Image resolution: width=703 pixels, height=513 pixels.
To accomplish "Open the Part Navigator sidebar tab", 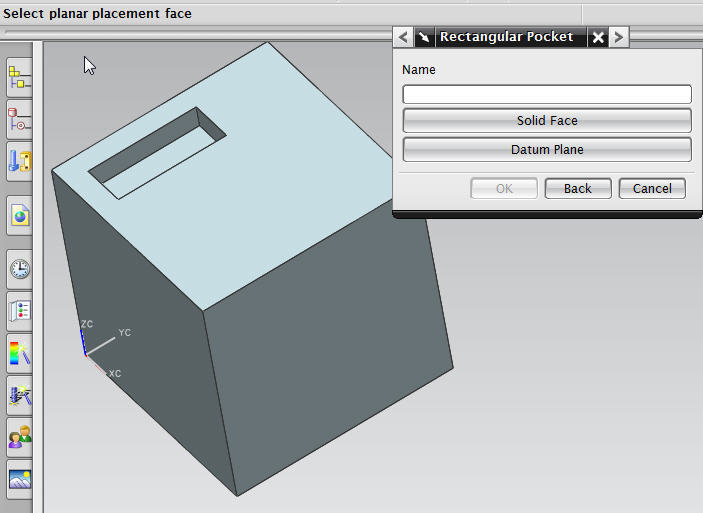I will [x=20, y=161].
